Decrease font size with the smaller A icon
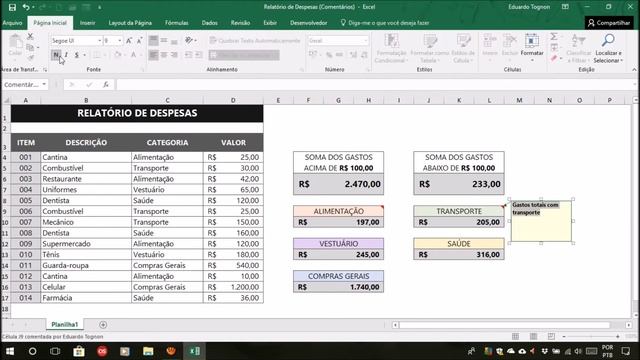This screenshot has height=360, width=640. point(139,40)
